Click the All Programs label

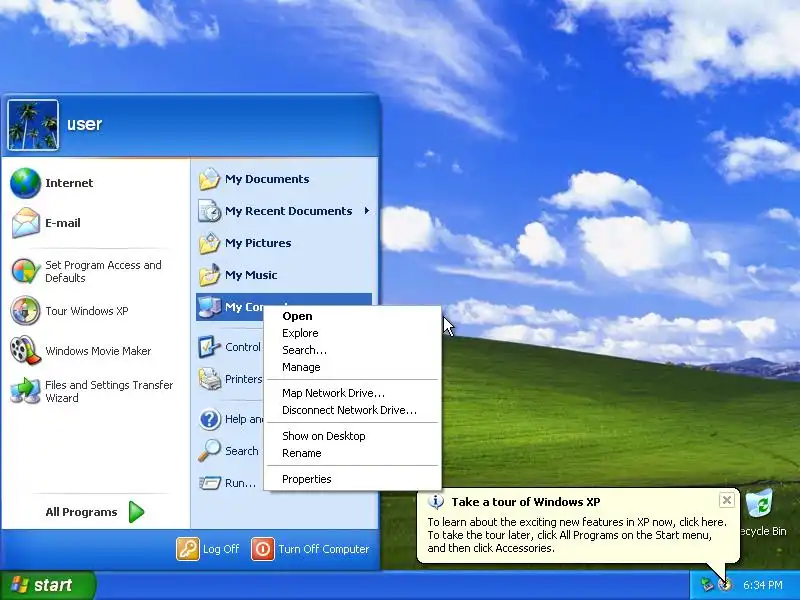coord(81,512)
